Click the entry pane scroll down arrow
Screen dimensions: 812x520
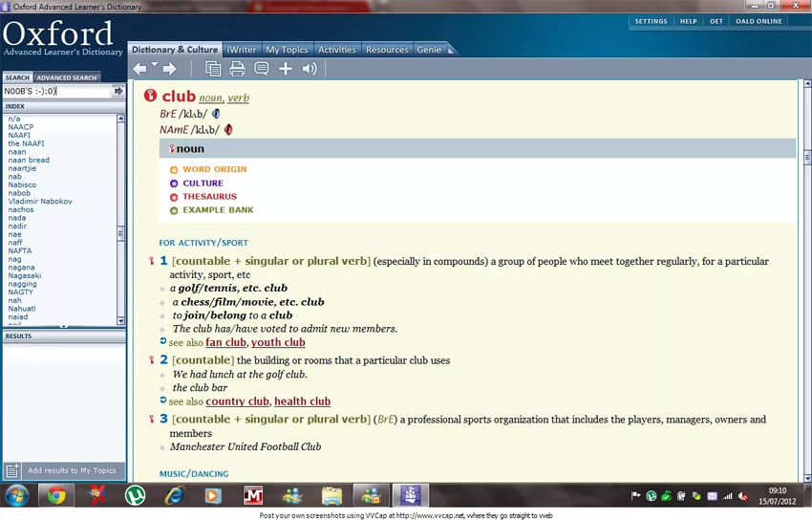pos(807,479)
